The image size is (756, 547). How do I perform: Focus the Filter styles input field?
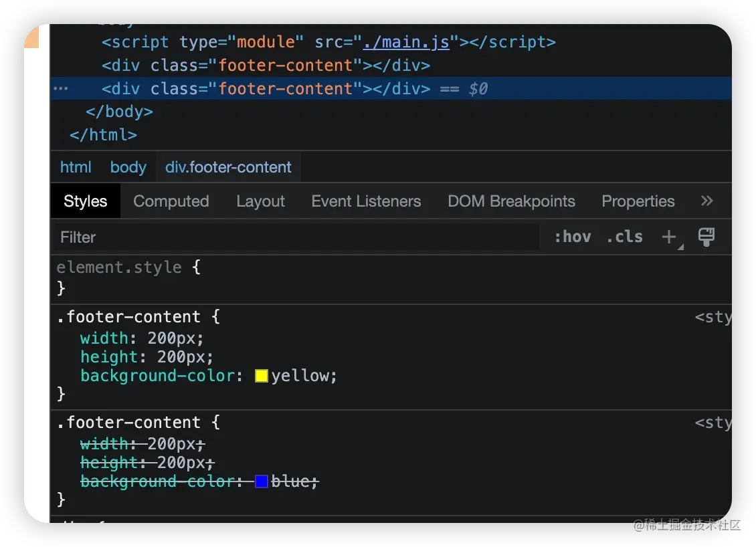296,237
